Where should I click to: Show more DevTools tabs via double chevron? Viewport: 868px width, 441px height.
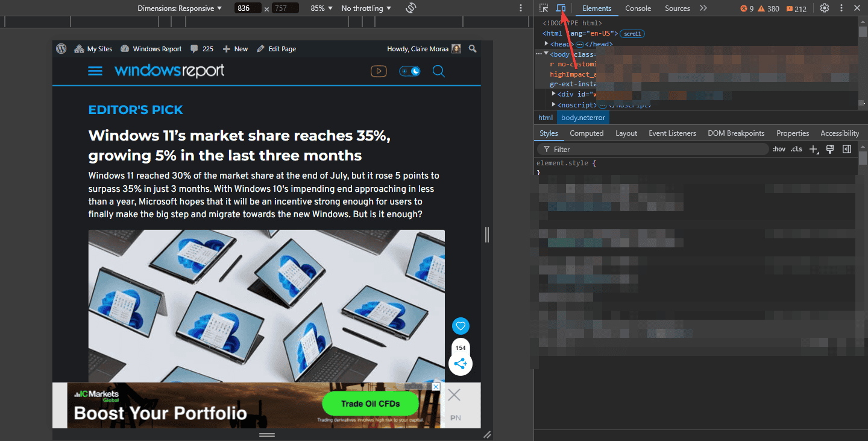tap(703, 8)
